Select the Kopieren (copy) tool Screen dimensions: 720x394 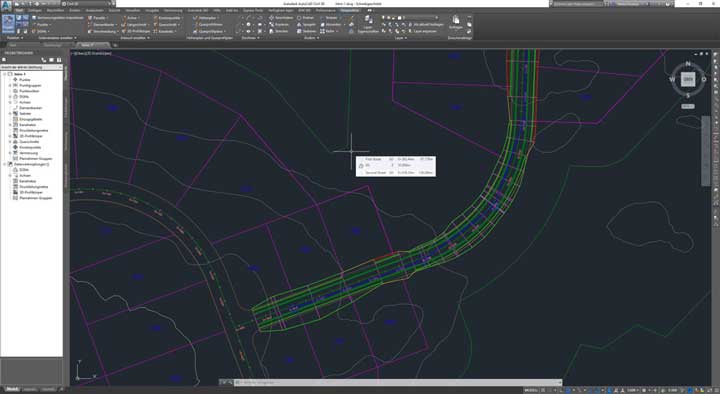(x=279, y=25)
